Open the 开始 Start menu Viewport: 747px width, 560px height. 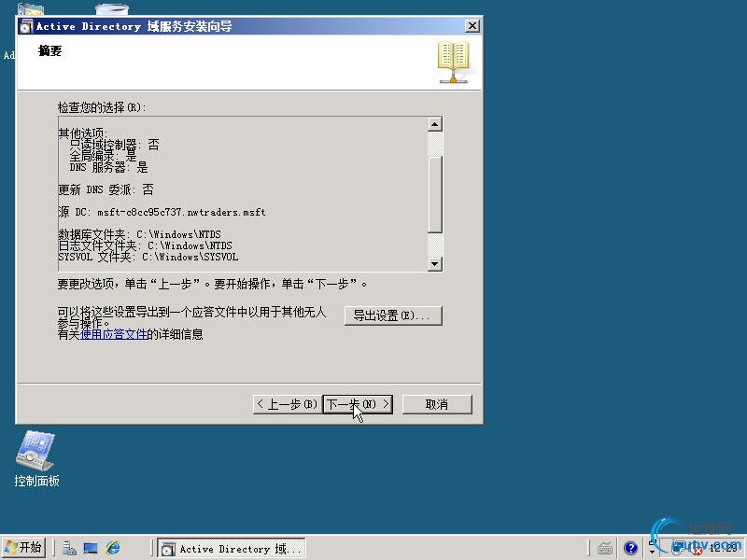23,548
